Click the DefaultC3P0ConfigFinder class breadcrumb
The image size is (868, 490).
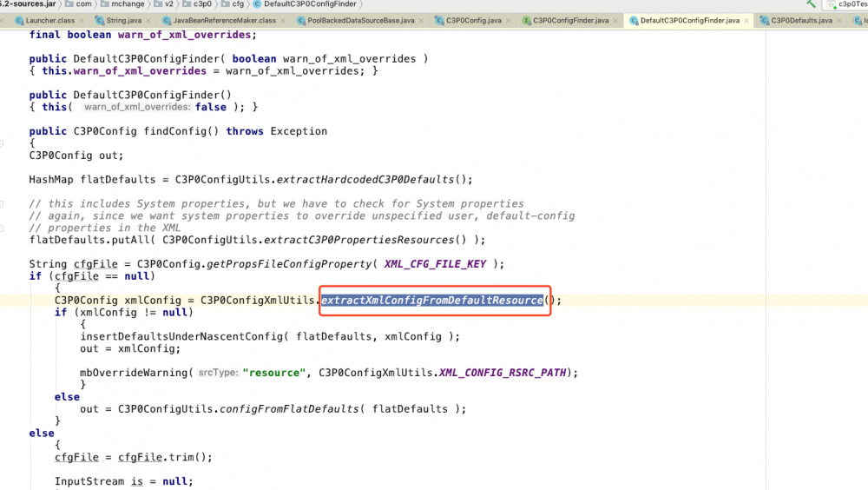305,3
